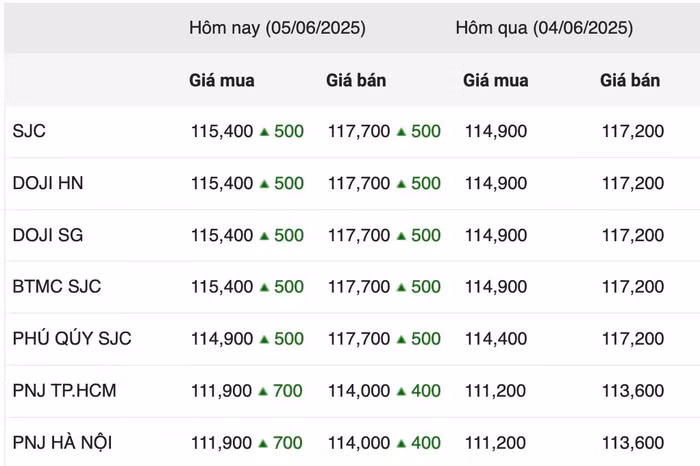Screen dimensions: 700x466
Task: Click the BTMC SJC buy price up arrow
Action: pyautogui.click(x=265, y=287)
